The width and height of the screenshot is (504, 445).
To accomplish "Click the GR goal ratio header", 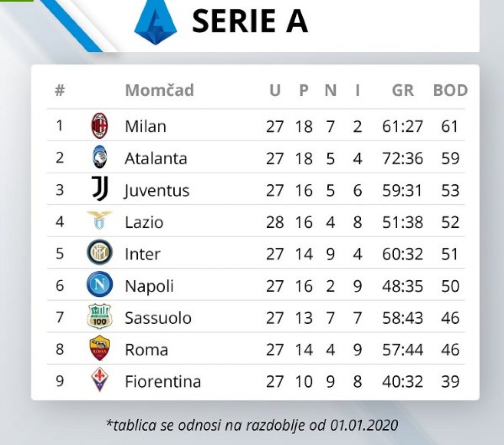I will point(403,91).
